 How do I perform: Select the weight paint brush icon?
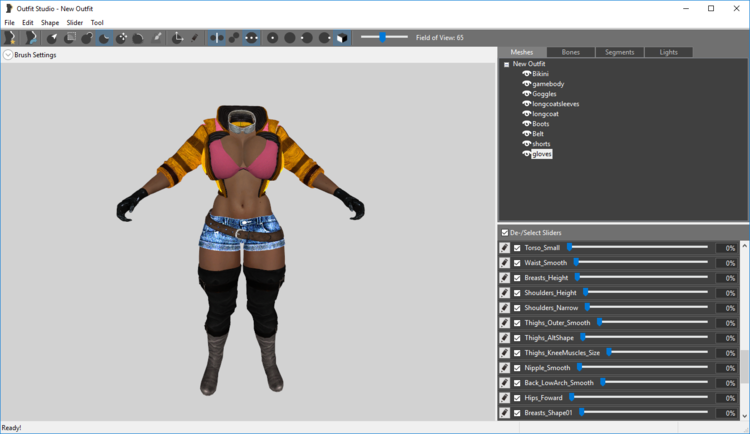click(x=156, y=38)
